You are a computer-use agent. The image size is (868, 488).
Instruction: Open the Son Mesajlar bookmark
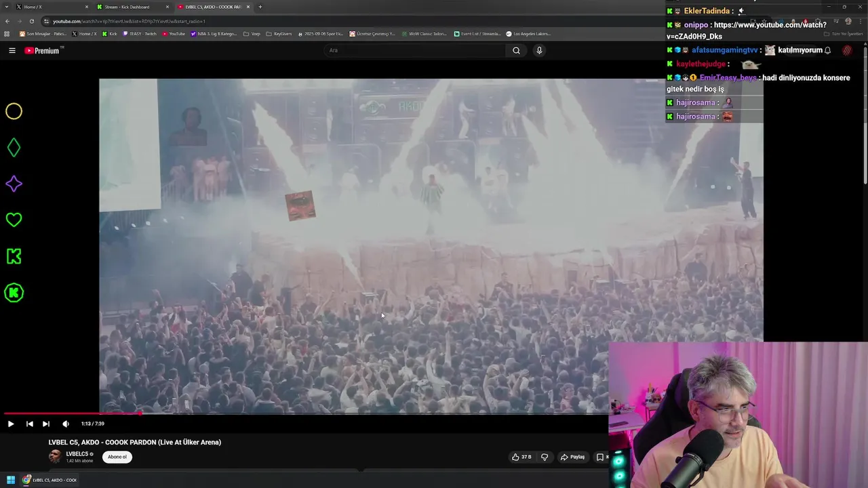43,33
